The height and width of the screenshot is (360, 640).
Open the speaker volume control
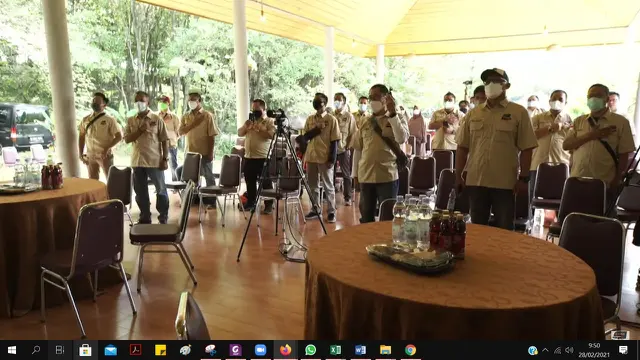(569, 350)
